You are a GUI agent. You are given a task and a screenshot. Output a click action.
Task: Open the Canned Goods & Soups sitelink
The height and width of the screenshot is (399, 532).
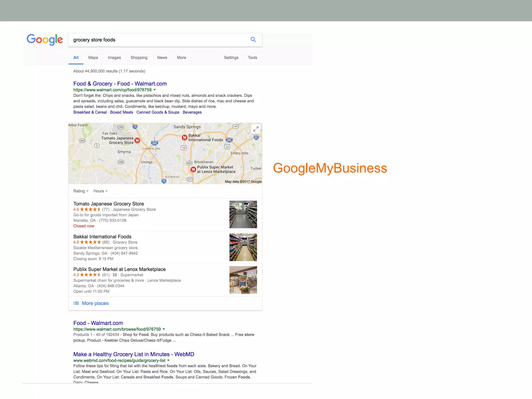158,112
